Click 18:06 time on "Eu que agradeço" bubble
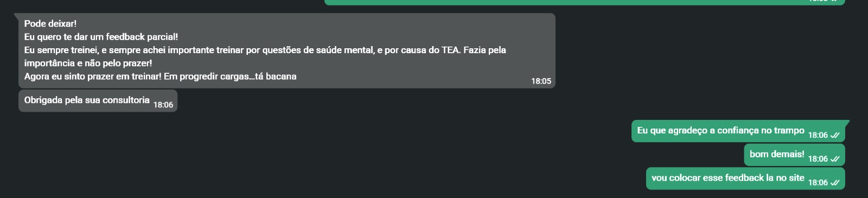Viewport: 868px width, 198px height. pyautogui.click(x=818, y=135)
